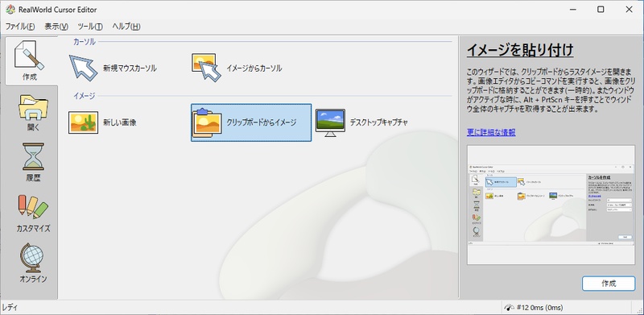The width and height of the screenshot is (644, 315).
Task: Choose イメージからカーソル icon
Action: click(206, 68)
